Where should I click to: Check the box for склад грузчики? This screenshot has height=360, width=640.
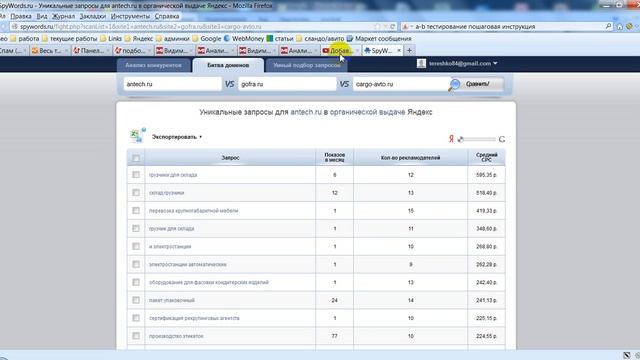coord(136,193)
